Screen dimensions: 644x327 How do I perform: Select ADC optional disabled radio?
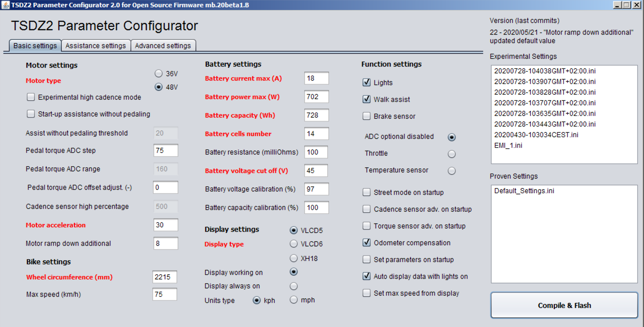[451, 137]
